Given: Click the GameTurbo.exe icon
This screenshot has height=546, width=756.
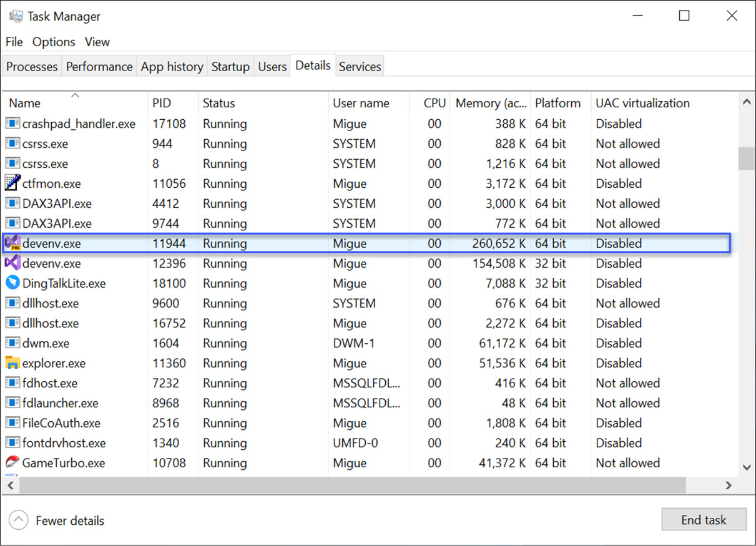Looking at the screenshot, I should (x=12, y=463).
